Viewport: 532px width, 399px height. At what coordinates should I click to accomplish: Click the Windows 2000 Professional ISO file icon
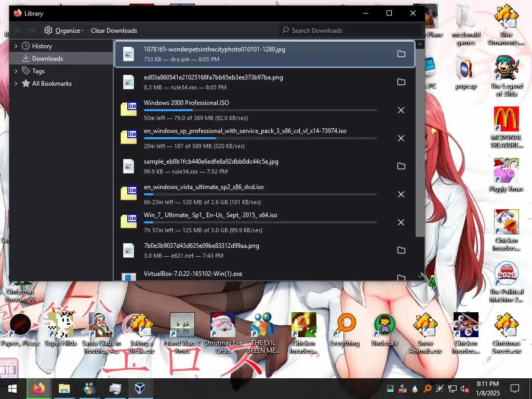point(129,109)
